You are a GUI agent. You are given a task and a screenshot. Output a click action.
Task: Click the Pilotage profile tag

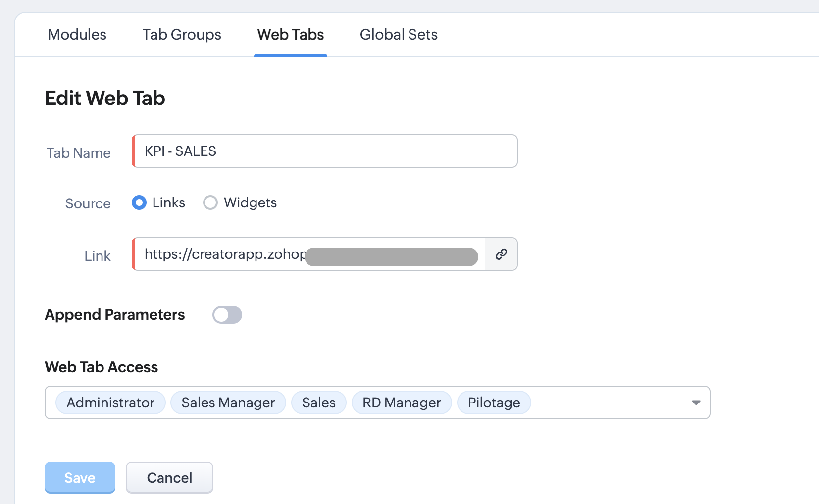[494, 403]
